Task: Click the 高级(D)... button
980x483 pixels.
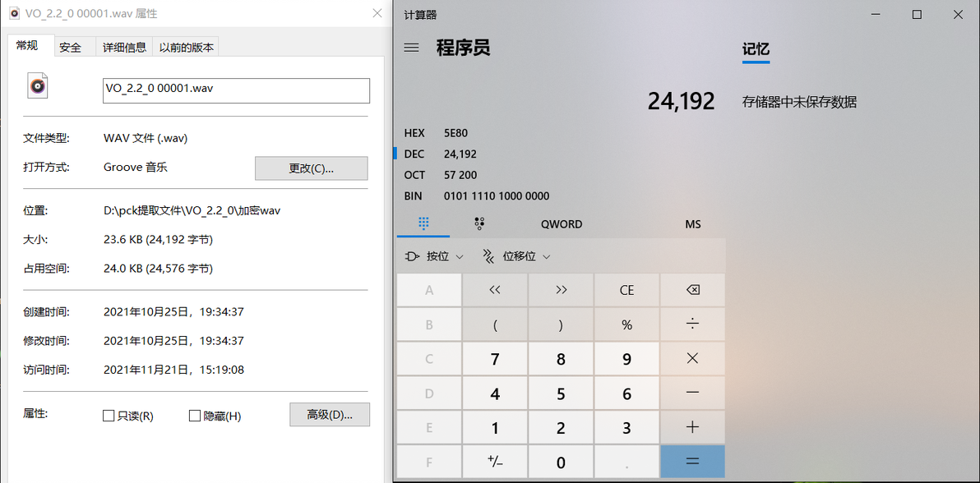Action: pyautogui.click(x=330, y=414)
